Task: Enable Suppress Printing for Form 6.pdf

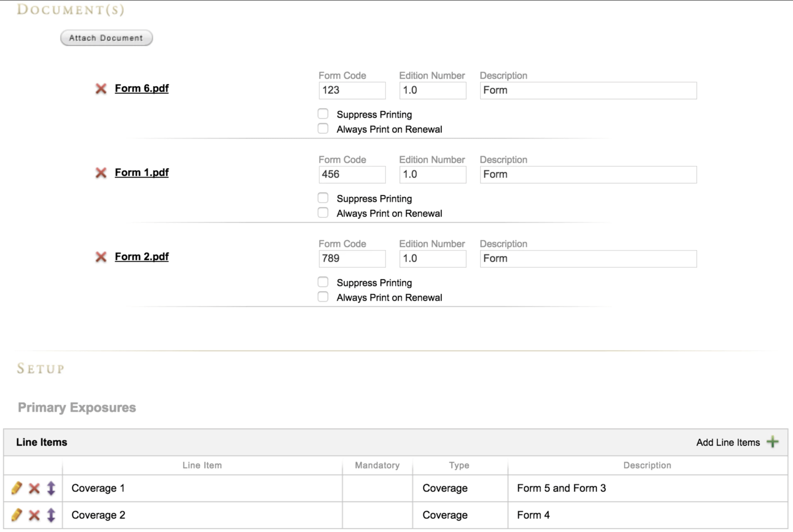Action: tap(323, 113)
